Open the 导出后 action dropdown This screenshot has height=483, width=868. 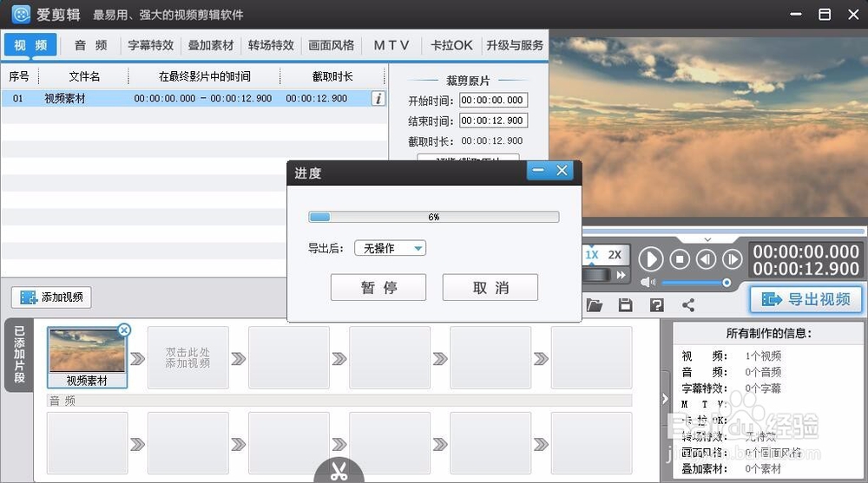[x=391, y=248]
